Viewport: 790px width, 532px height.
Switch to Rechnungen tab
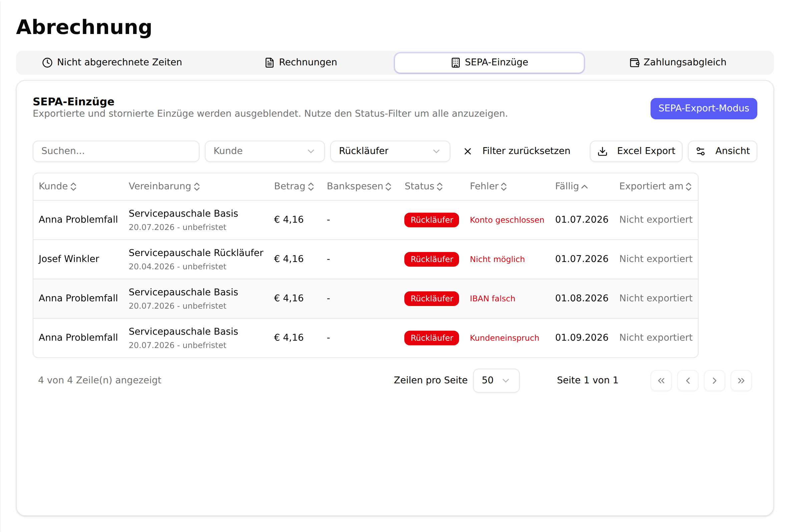301,62
